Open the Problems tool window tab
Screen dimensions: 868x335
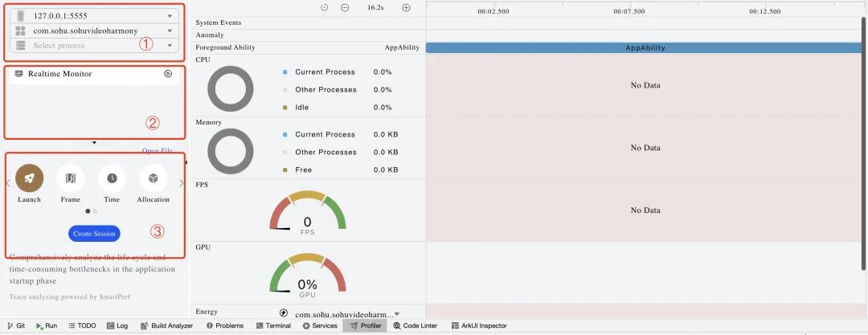pyautogui.click(x=225, y=325)
